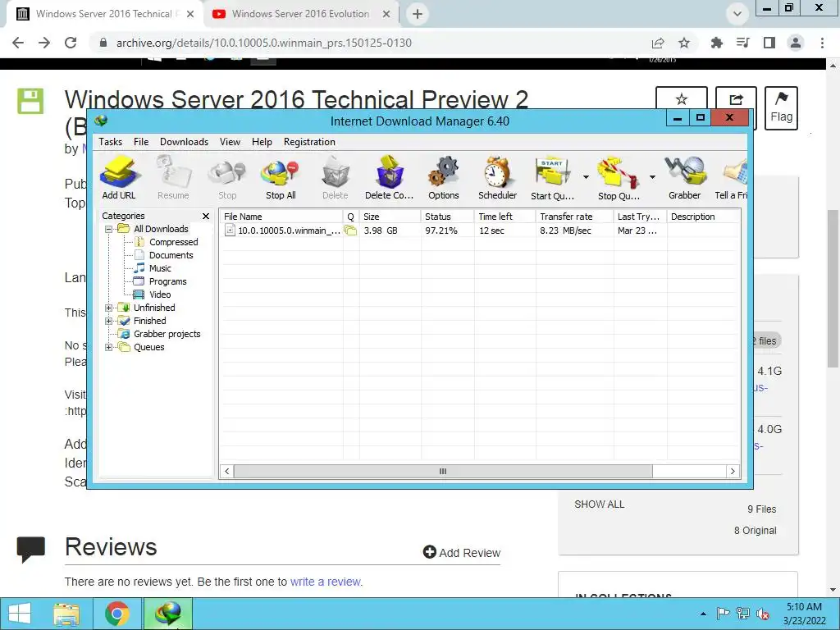Open the Registration menu
Screen dimensions: 840x630
pos(309,142)
